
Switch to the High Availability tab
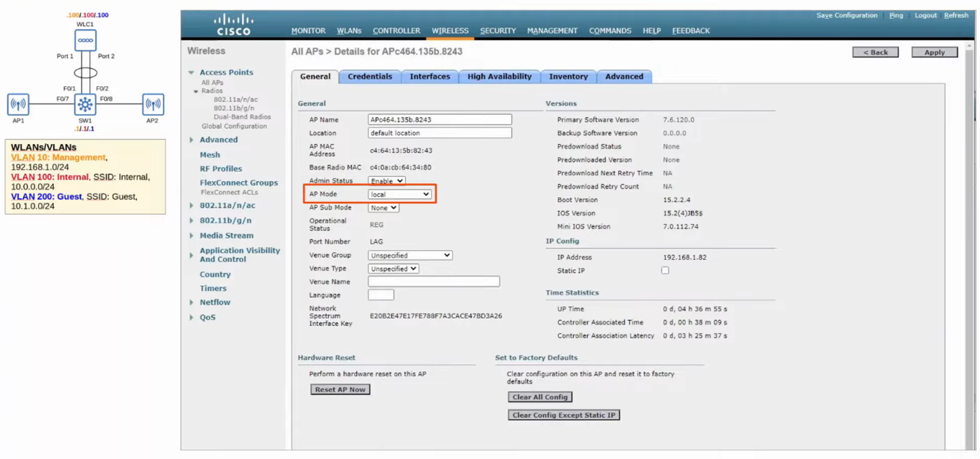[x=499, y=76]
